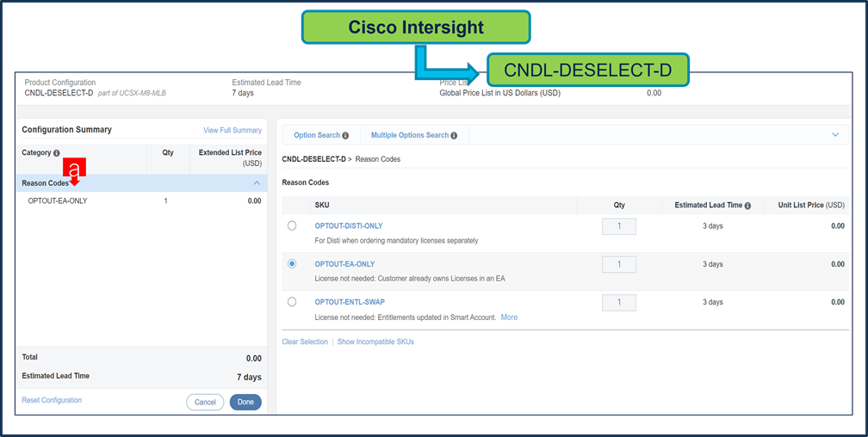868x437 pixels.
Task: Select OPTOUT-DISTI-ONLY radio button
Action: click(x=292, y=225)
